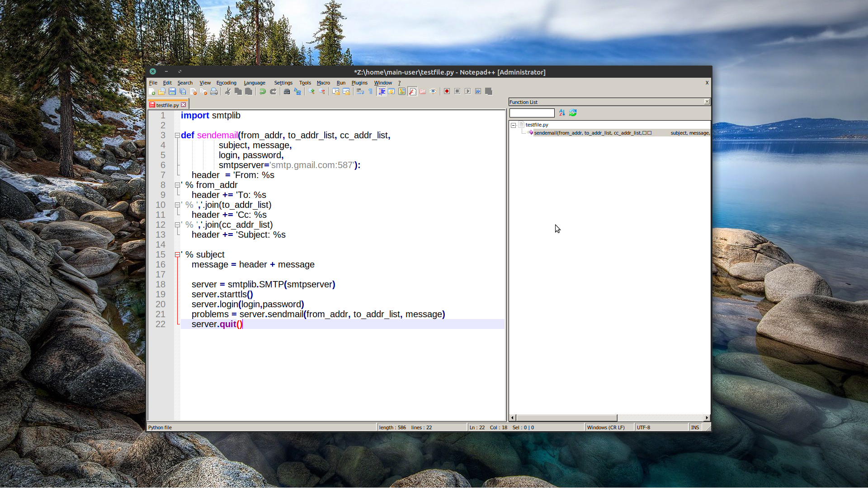868x488 pixels.
Task: Toggle the Function List panel button
Action: point(412,91)
